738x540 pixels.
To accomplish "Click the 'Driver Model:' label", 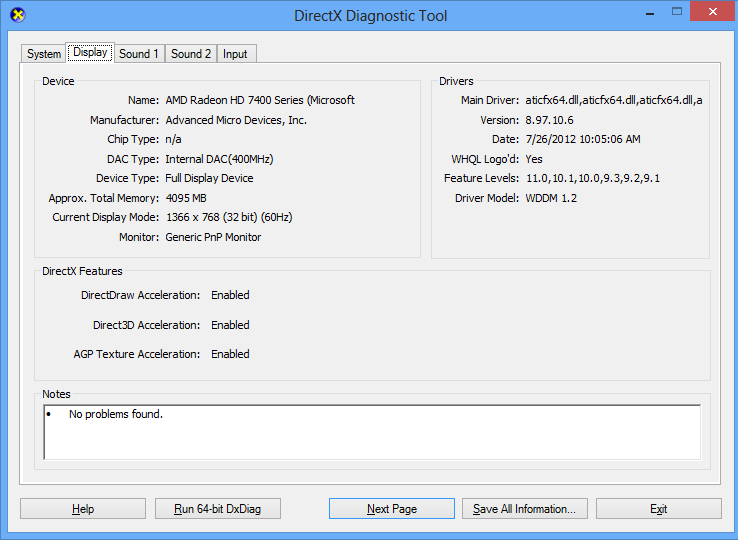I will coord(487,198).
